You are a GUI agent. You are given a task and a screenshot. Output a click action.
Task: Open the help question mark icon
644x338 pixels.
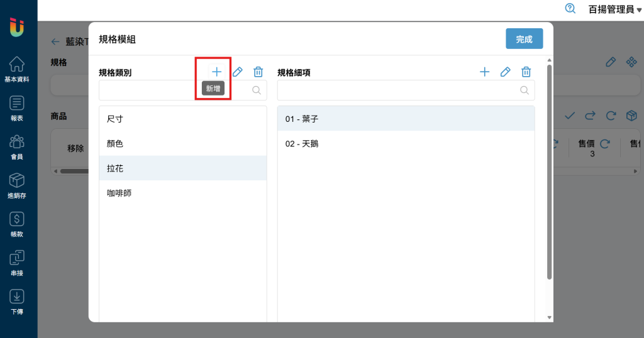(570, 9)
